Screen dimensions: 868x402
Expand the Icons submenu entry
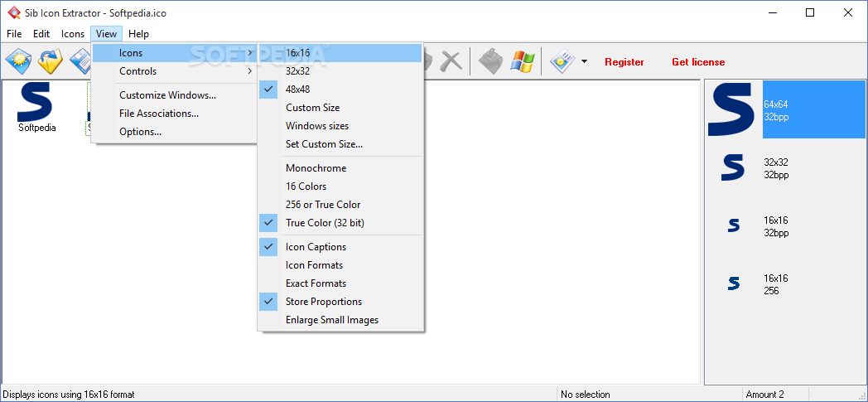pos(175,53)
